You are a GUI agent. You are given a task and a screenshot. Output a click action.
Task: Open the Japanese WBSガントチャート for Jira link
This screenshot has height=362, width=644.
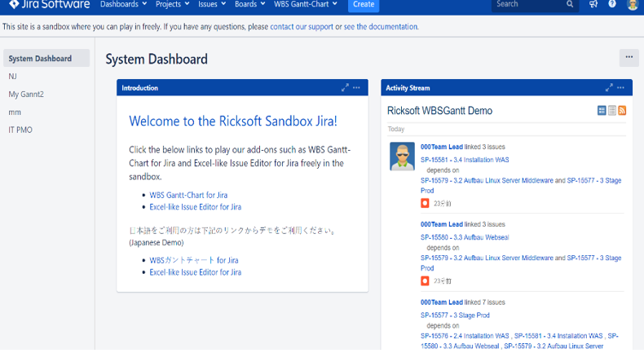[x=193, y=260]
